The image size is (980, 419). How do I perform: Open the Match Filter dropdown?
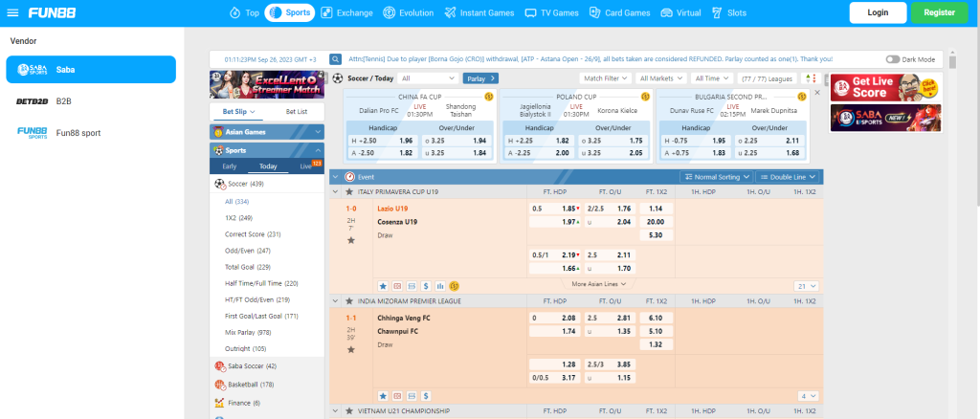(606, 78)
